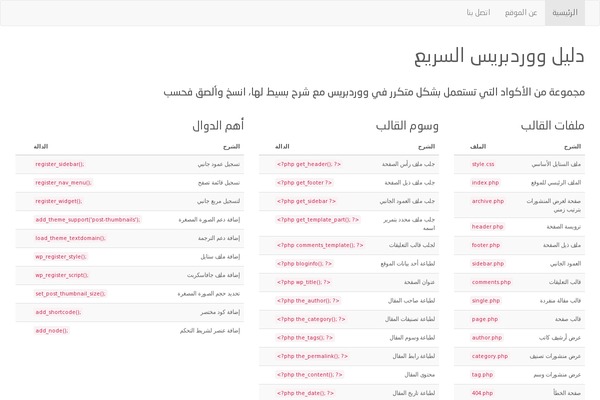This screenshot has width=600, height=400.
Task: Click the comments_template() code snippet
Action: tap(320, 245)
